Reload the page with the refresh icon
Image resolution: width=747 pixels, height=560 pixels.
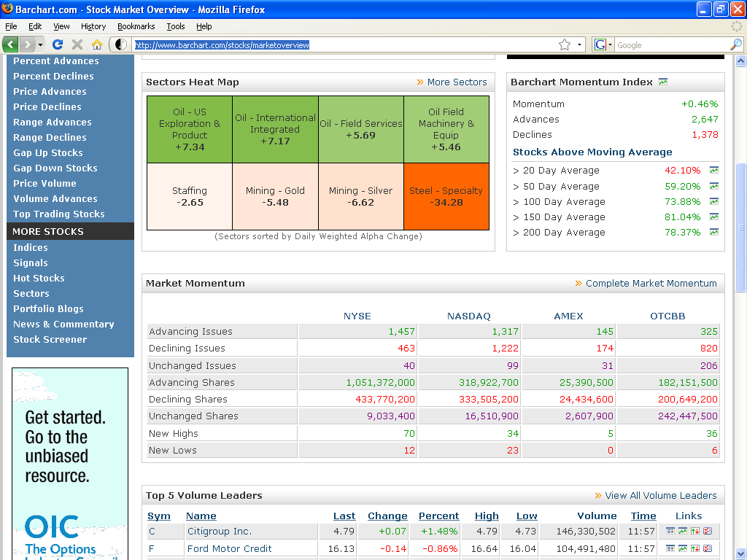(58, 44)
